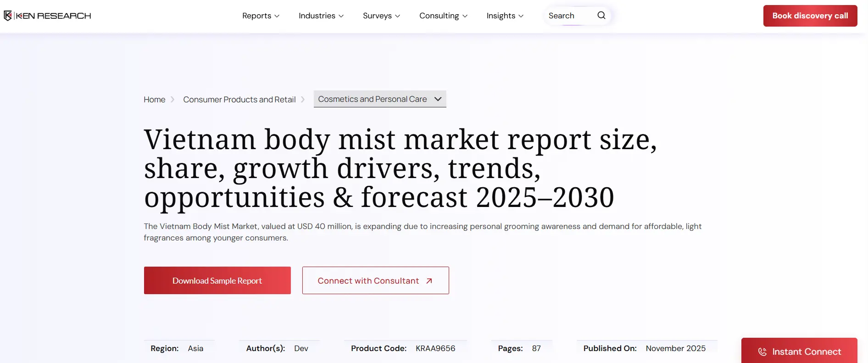868x363 pixels.
Task: Open the Industries menu
Action: 321,16
